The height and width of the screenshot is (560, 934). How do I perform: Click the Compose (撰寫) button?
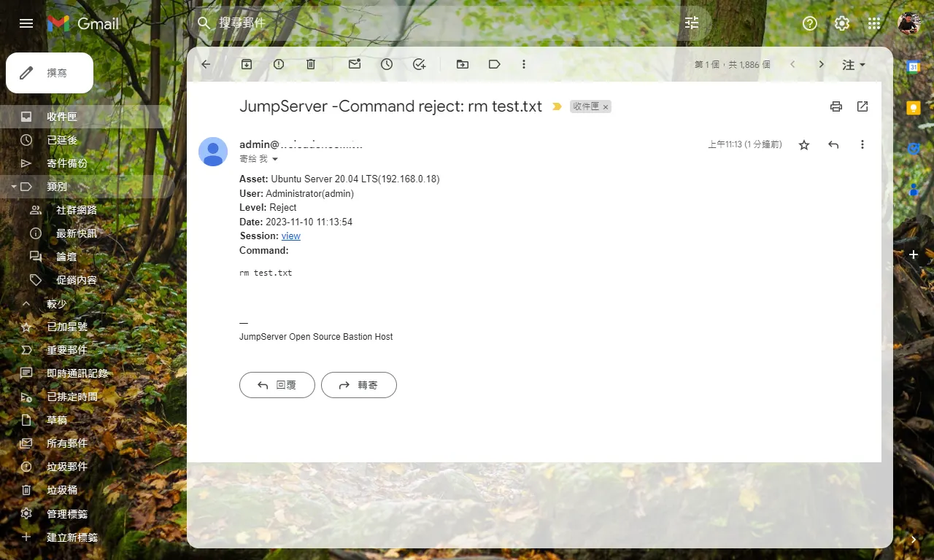pos(50,73)
